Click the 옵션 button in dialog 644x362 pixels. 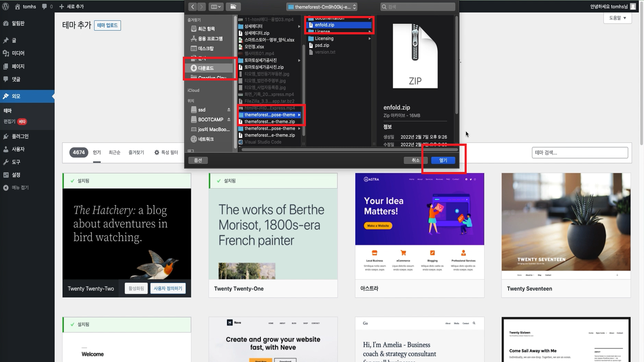pyautogui.click(x=198, y=160)
